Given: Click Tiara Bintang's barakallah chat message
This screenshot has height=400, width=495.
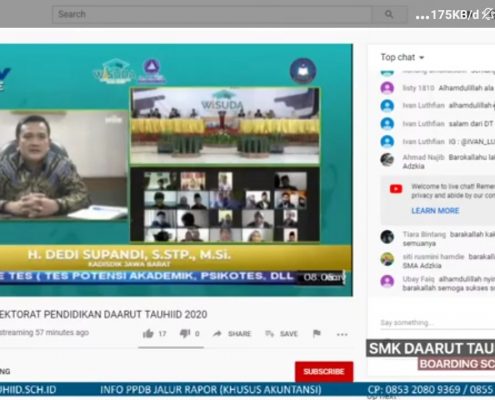Looking at the screenshot, I should [449, 239].
